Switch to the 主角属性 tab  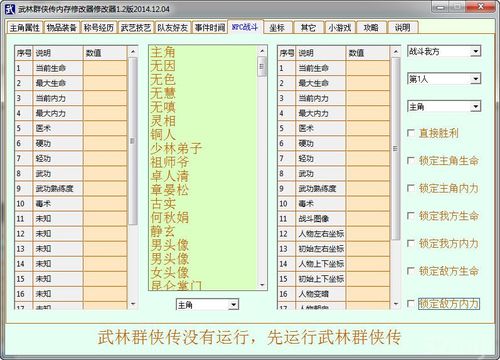pos(25,28)
